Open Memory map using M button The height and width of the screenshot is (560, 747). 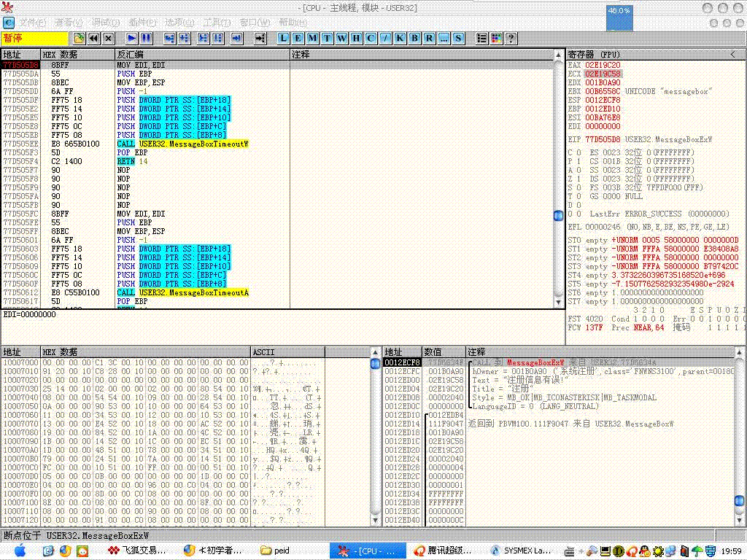[x=312, y=38]
